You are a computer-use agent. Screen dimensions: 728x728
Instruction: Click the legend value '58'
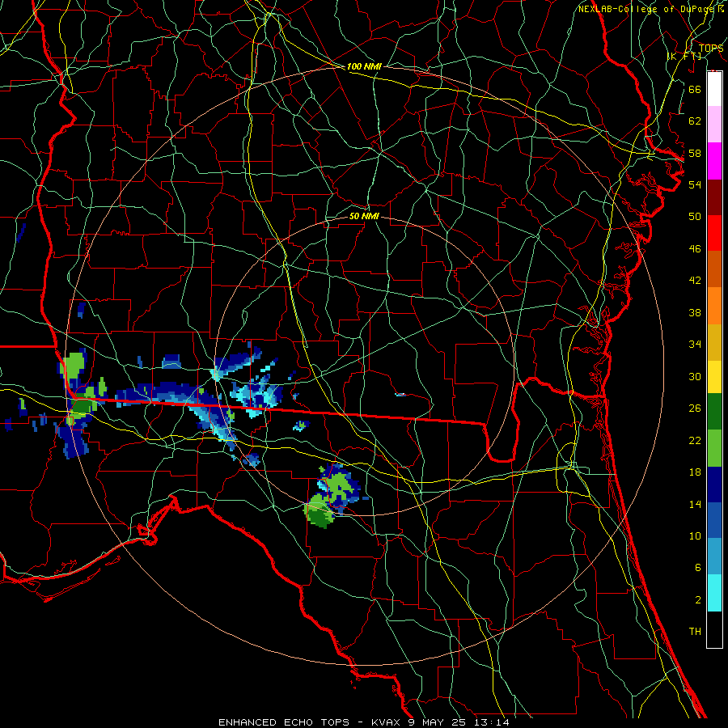pyautogui.click(x=695, y=153)
